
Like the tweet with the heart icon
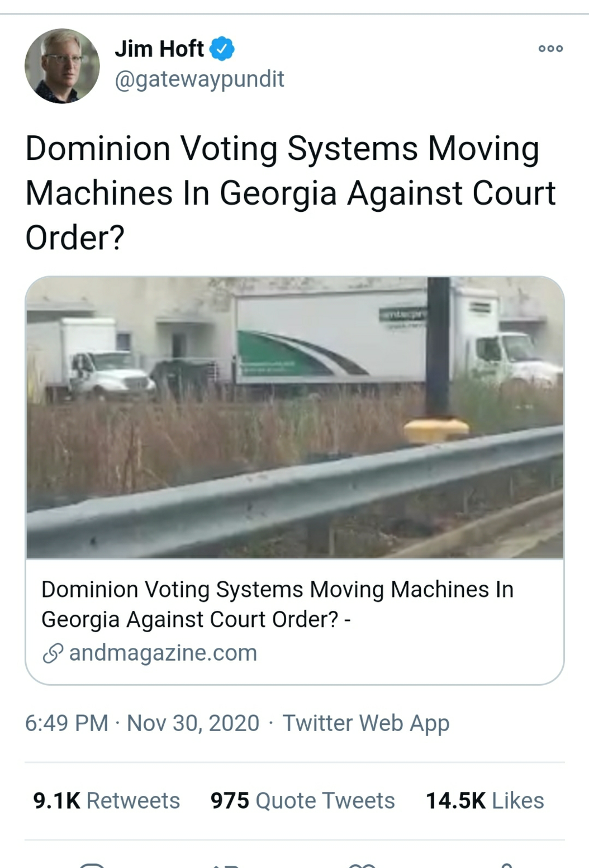(362, 865)
